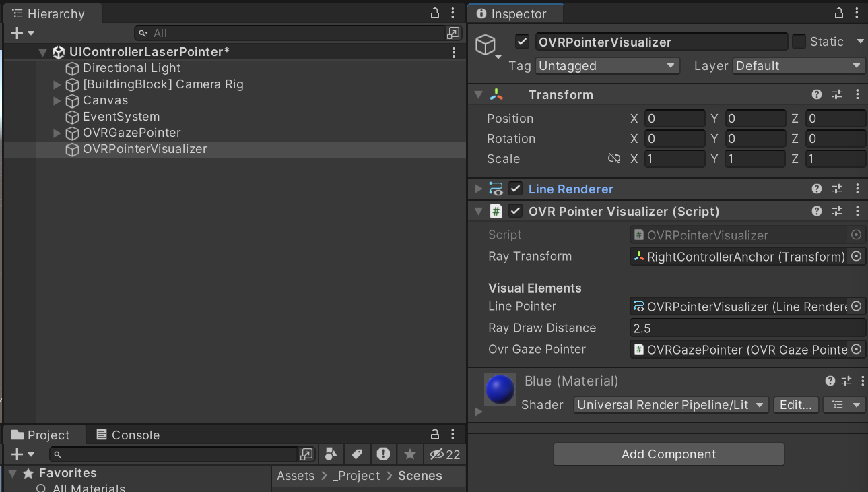The image size is (868, 492).
Task: Open the Ray Transform object picker circle
Action: (856, 256)
